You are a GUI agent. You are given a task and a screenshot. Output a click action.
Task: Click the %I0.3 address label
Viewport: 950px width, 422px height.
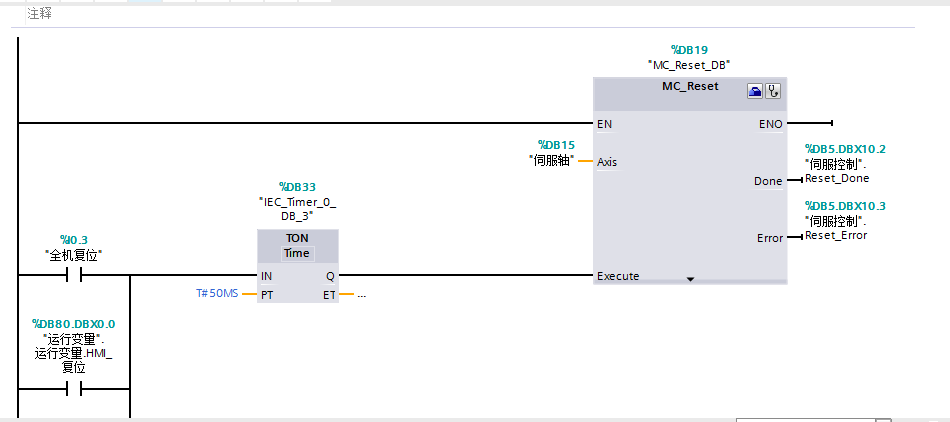pyautogui.click(x=74, y=240)
